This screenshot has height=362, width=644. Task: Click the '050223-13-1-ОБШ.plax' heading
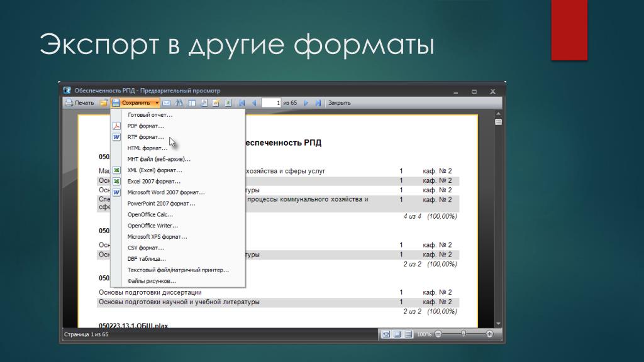(133, 326)
